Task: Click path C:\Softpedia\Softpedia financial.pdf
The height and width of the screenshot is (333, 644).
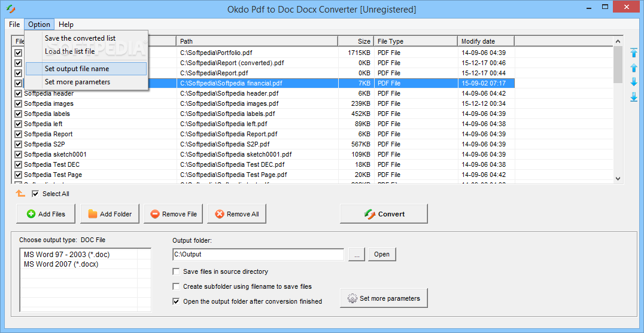Action: click(231, 83)
